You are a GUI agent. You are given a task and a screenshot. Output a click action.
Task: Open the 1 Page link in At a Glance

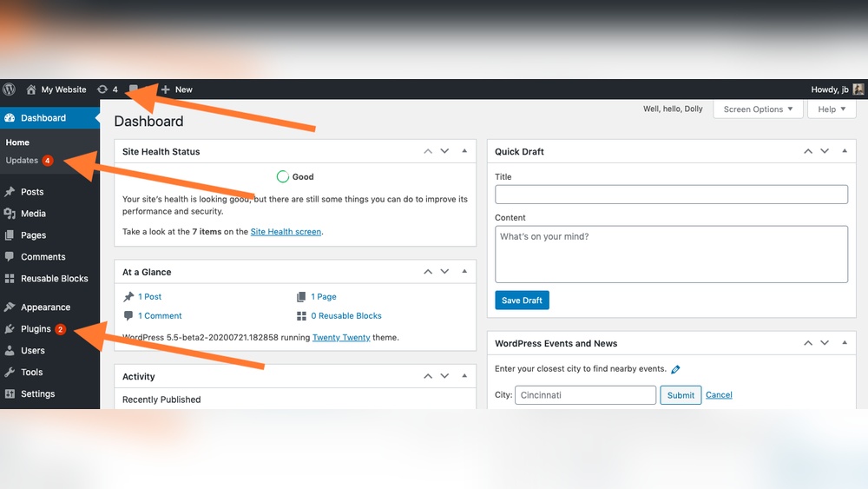tap(323, 297)
